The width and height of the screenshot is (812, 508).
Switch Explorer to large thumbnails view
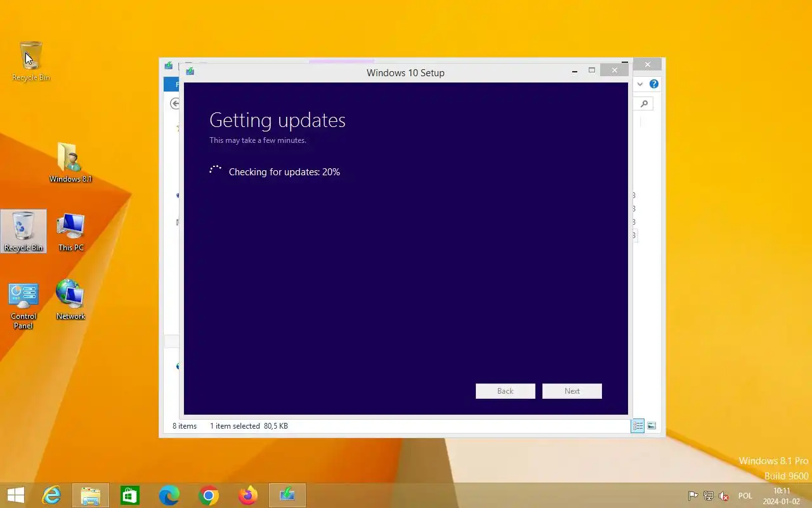click(x=652, y=426)
